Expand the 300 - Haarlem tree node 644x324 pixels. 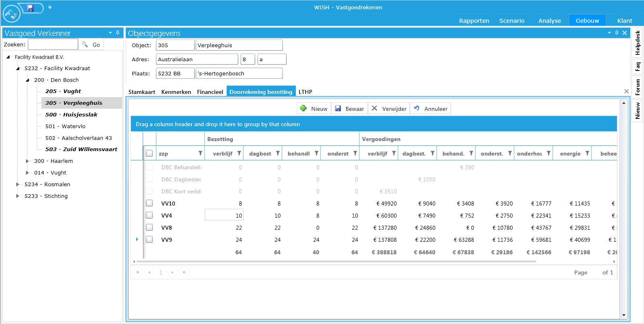coord(27,161)
